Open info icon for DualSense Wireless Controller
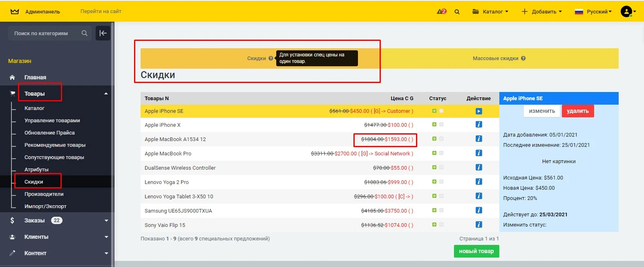Image resolution: width=644 pixels, height=267 pixels. coord(479,167)
